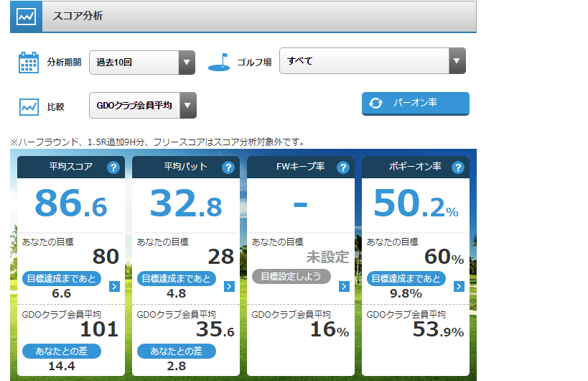Open the 比較 dropdown showing GDOクラブ会員平均
The width and height of the screenshot is (588, 381).
[142, 106]
